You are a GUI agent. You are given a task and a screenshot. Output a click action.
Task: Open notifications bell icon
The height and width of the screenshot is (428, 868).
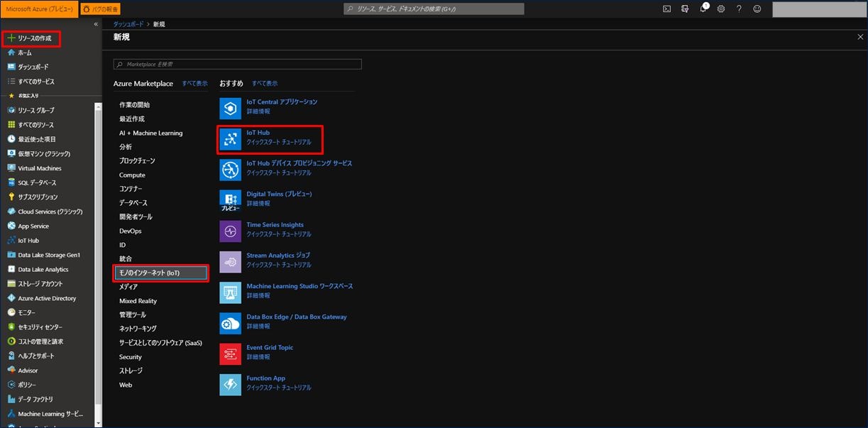point(703,9)
